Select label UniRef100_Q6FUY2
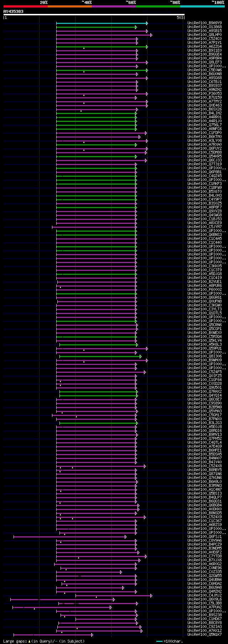 click(x=204, y=149)
